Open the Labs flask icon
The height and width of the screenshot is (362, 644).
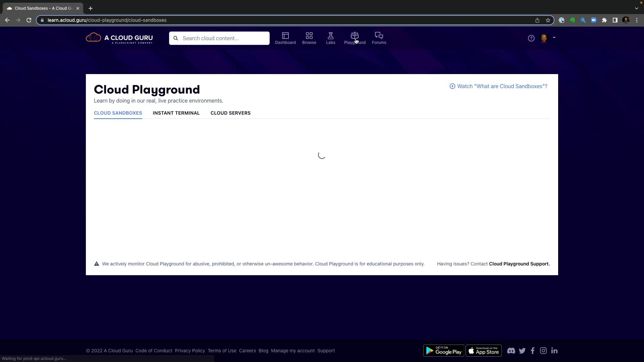330,36
